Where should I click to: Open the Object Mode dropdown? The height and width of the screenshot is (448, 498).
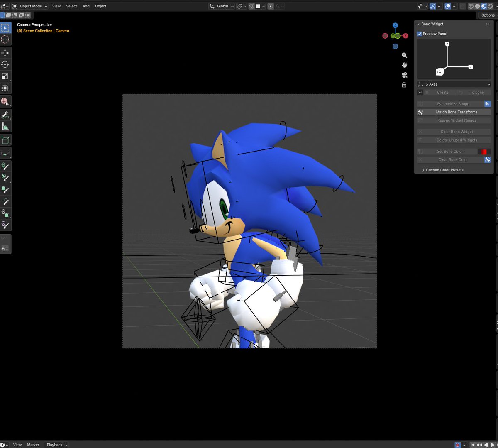click(29, 6)
